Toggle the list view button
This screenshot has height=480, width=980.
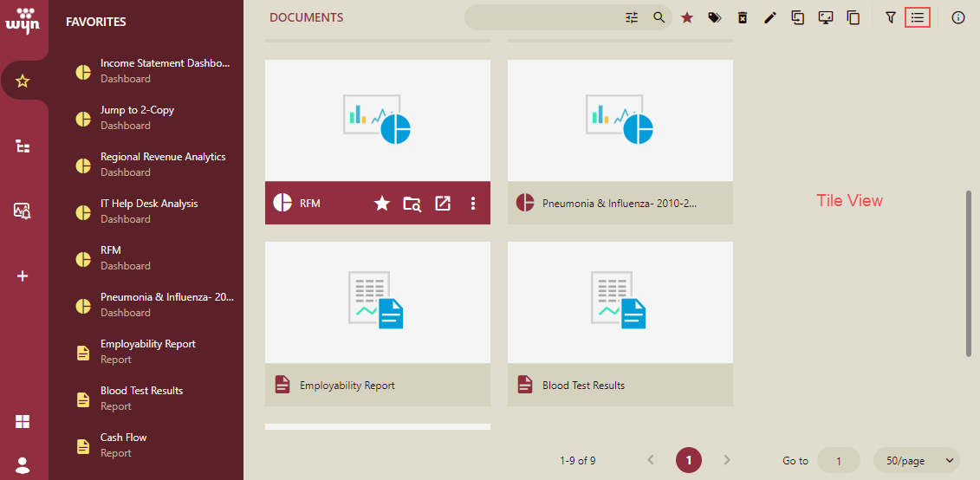(x=918, y=17)
